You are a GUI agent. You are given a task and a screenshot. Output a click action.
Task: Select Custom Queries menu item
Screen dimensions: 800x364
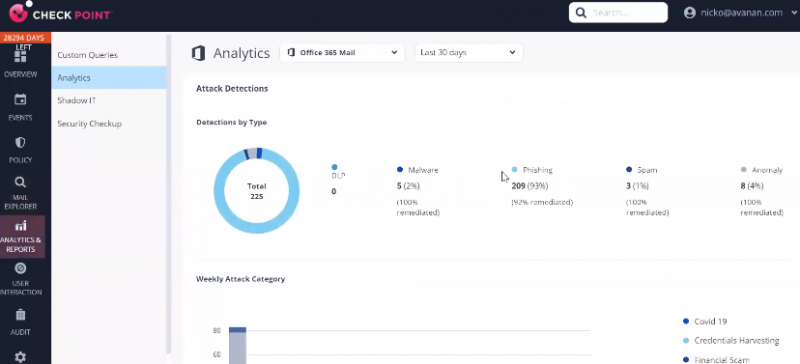tap(87, 55)
